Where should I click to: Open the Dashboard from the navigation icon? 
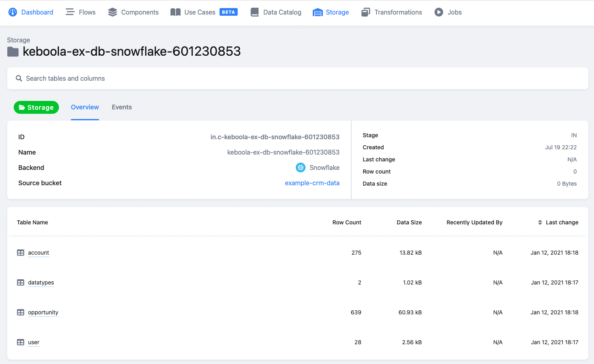pyautogui.click(x=13, y=12)
